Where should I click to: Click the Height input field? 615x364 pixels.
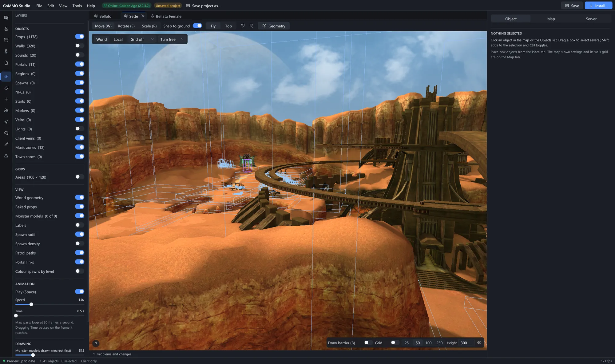tap(466, 343)
